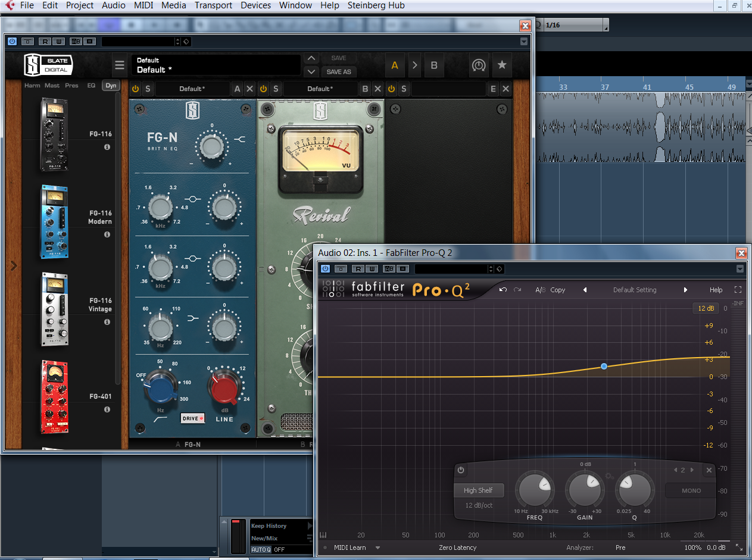Step to previous Slate preset up arrow
Screen dimensions: 752x560
[x=311, y=58]
